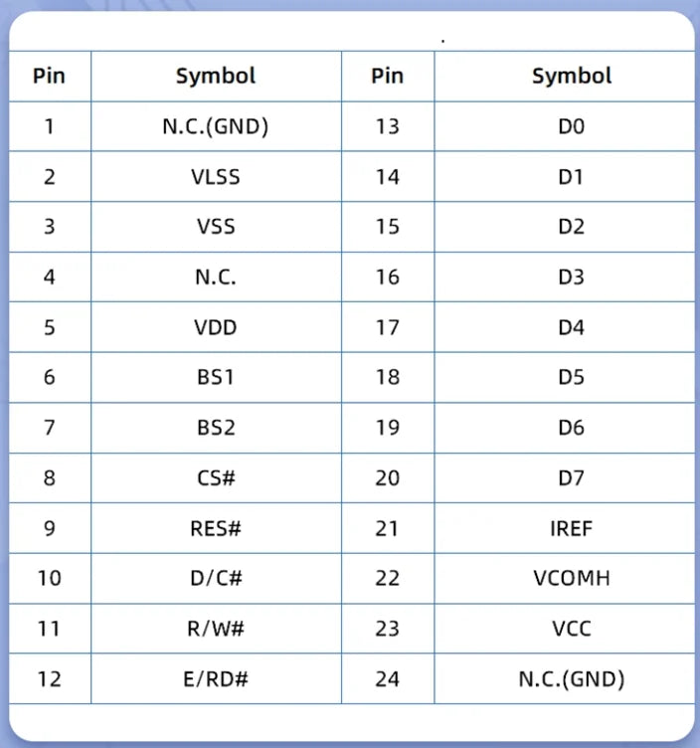The image size is (700, 748).
Task: Click the E/RD# symbol cell
Action: tap(216, 678)
